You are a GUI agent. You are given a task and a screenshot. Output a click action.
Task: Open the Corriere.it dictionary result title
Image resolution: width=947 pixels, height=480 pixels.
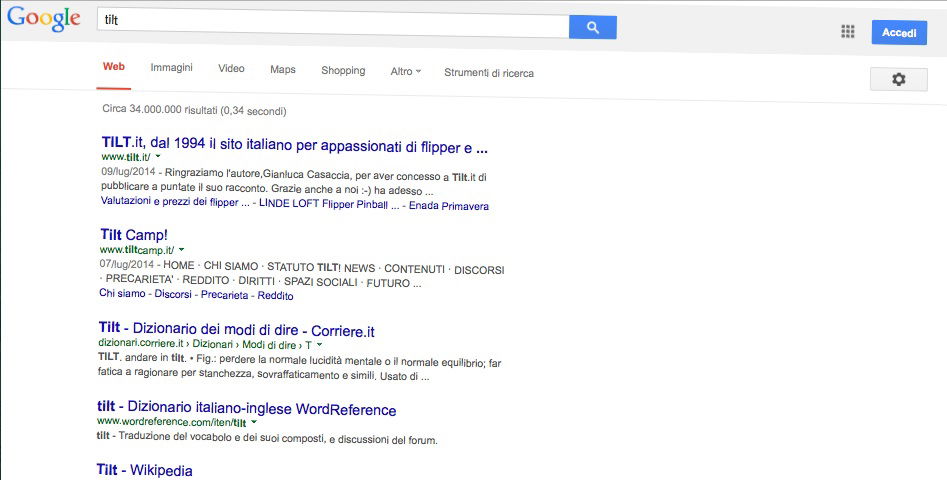(x=236, y=330)
